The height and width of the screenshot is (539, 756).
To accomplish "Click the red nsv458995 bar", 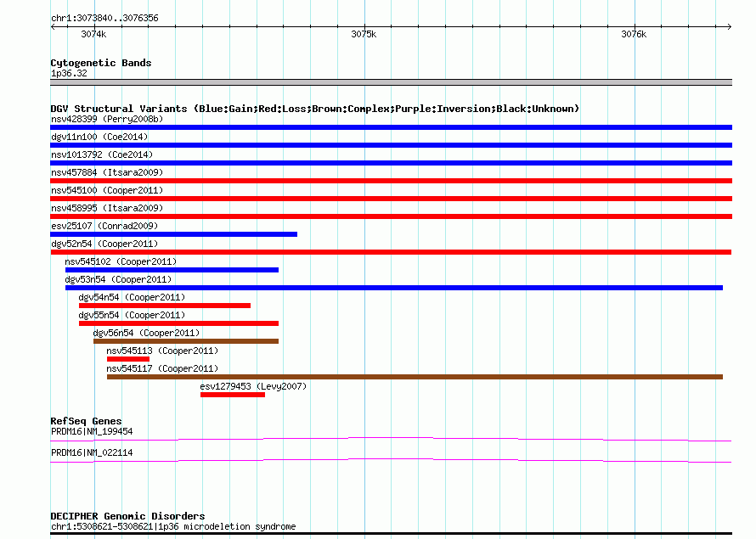I will click(391, 216).
